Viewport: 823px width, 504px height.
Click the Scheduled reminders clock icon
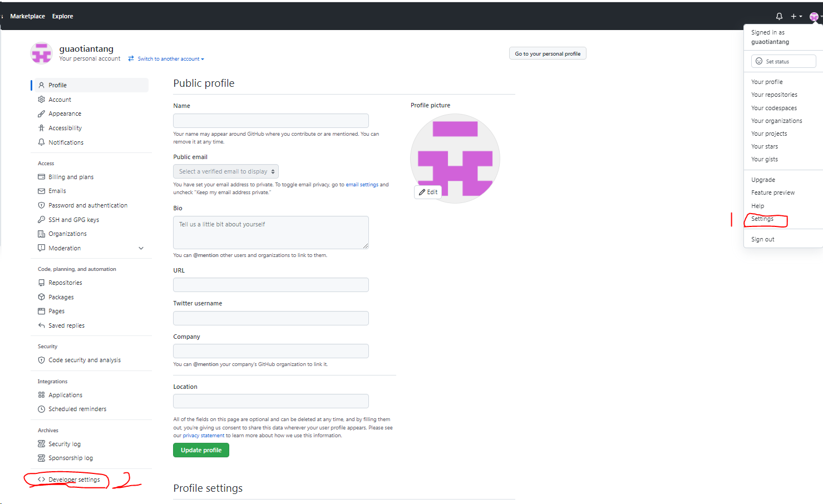click(41, 409)
